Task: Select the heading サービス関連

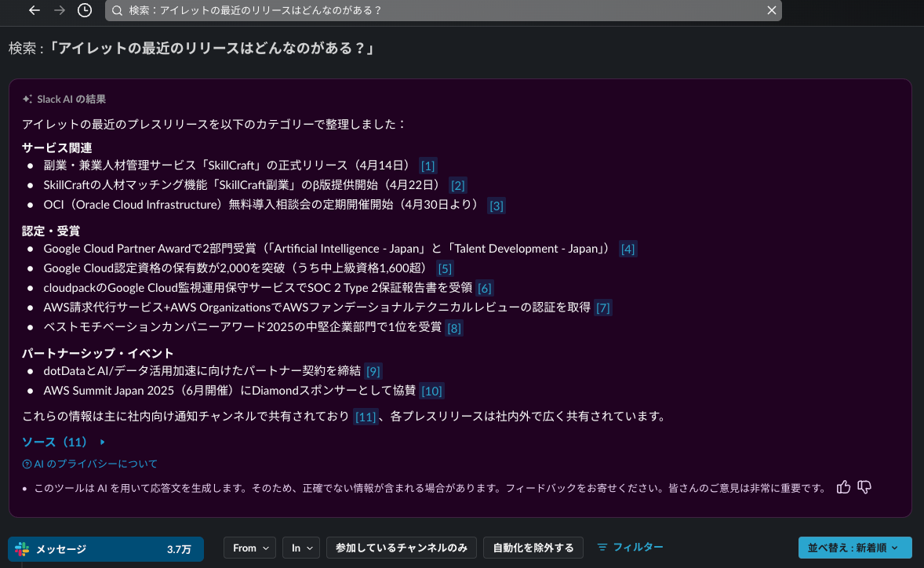Action: [57, 148]
